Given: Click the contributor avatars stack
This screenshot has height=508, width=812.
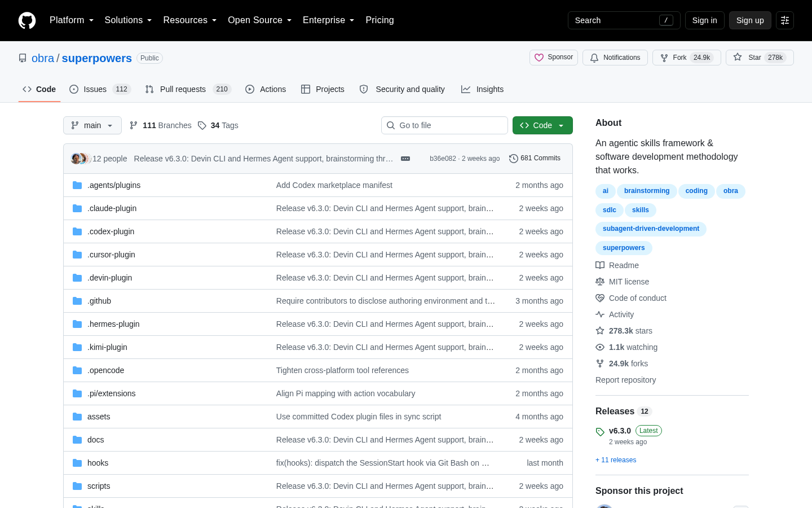Looking at the screenshot, I should click(x=81, y=159).
